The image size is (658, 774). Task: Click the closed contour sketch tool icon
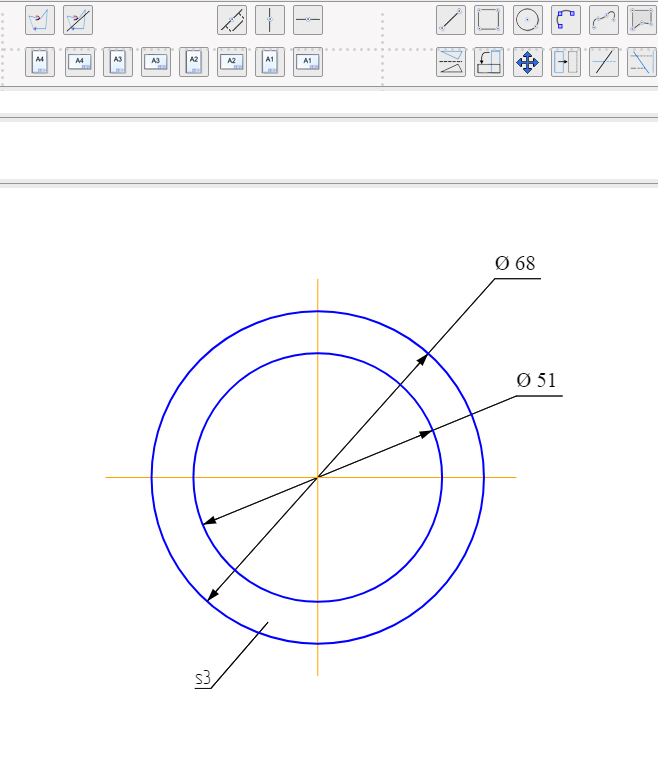40,20
